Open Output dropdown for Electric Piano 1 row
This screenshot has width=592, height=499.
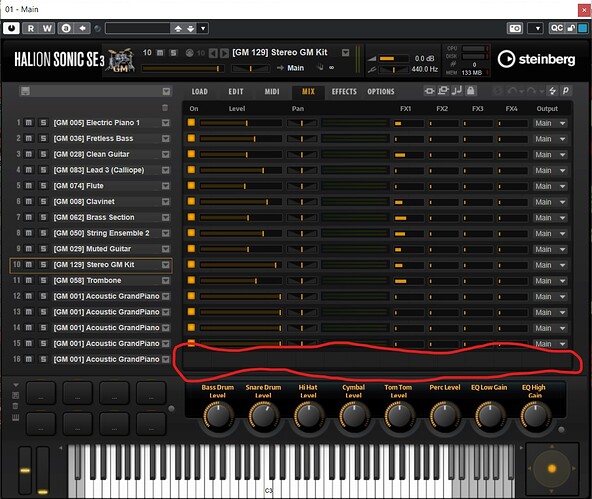tap(550, 123)
